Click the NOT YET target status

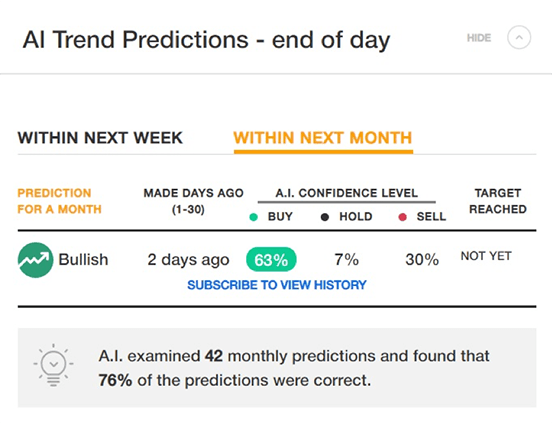486,256
